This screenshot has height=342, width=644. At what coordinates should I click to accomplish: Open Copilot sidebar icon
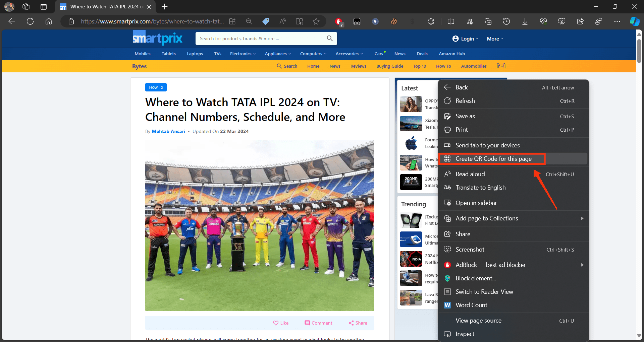tap(635, 21)
